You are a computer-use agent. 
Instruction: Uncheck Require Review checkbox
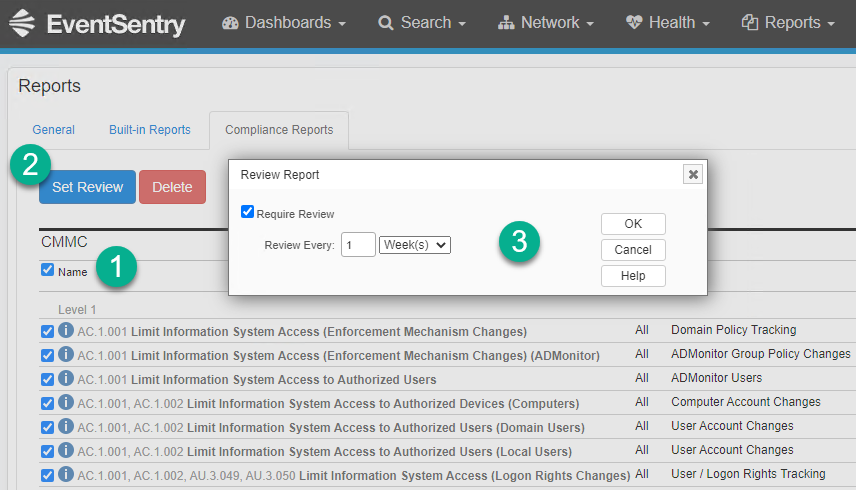click(x=247, y=212)
